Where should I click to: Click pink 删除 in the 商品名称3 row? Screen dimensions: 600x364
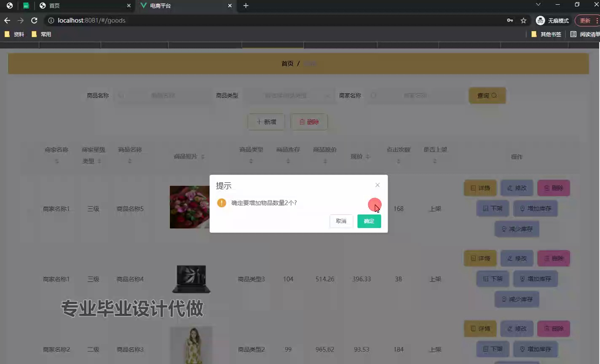[x=554, y=329]
